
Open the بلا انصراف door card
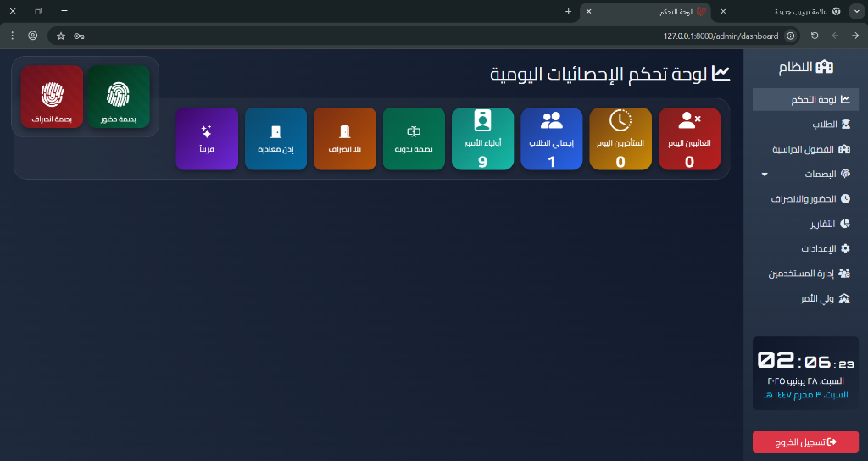344,139
